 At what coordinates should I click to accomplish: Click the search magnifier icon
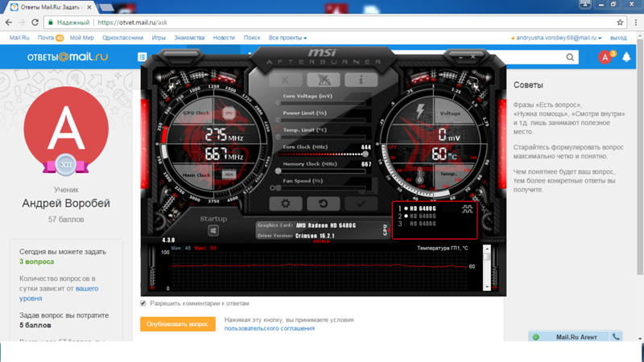pos(570,57)
